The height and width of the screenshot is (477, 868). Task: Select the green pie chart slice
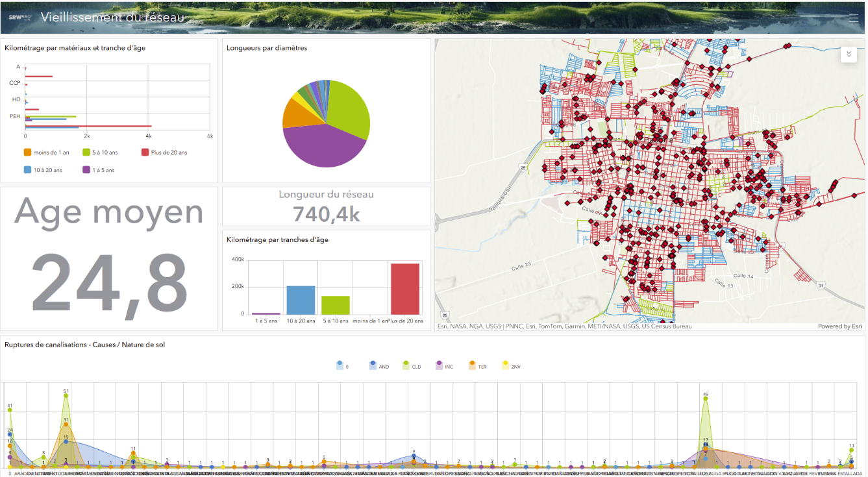point(351,107)
